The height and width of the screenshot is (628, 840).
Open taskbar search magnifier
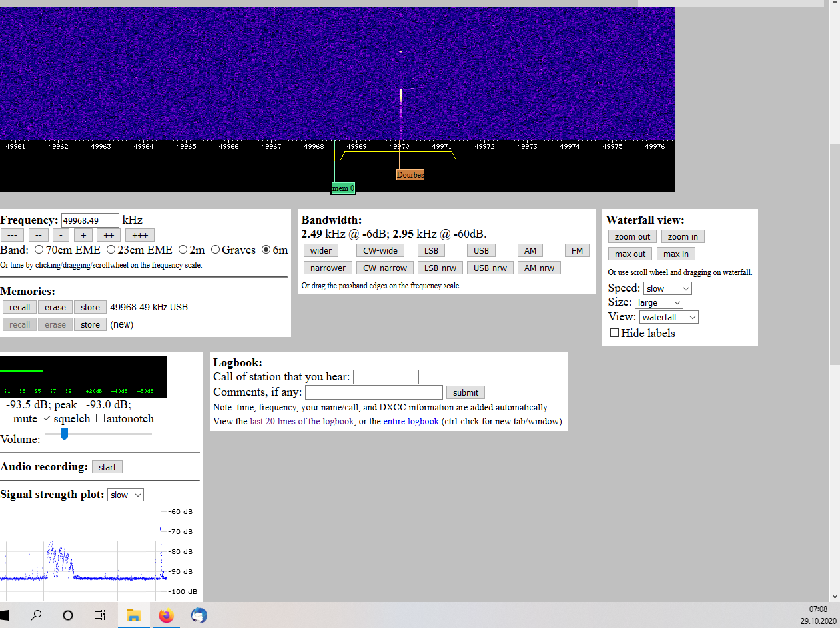(x=36, y=615)
